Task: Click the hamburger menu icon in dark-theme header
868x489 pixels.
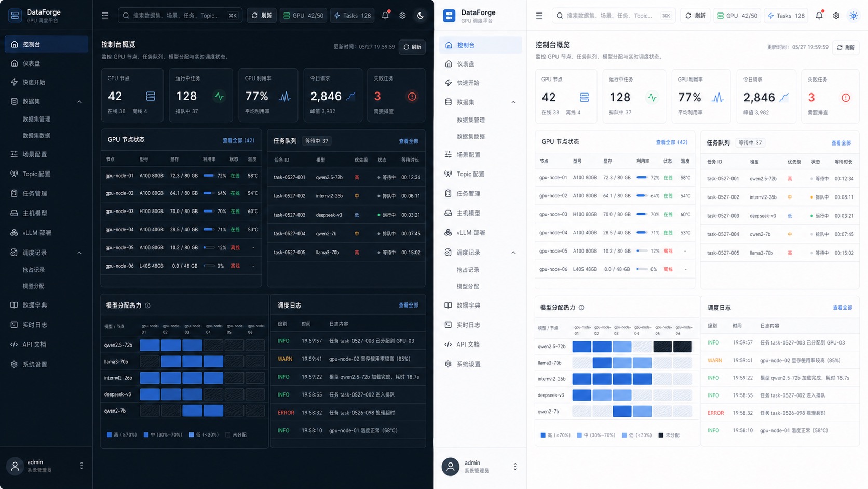Action: pyautogui.click(x=105, y=16)
